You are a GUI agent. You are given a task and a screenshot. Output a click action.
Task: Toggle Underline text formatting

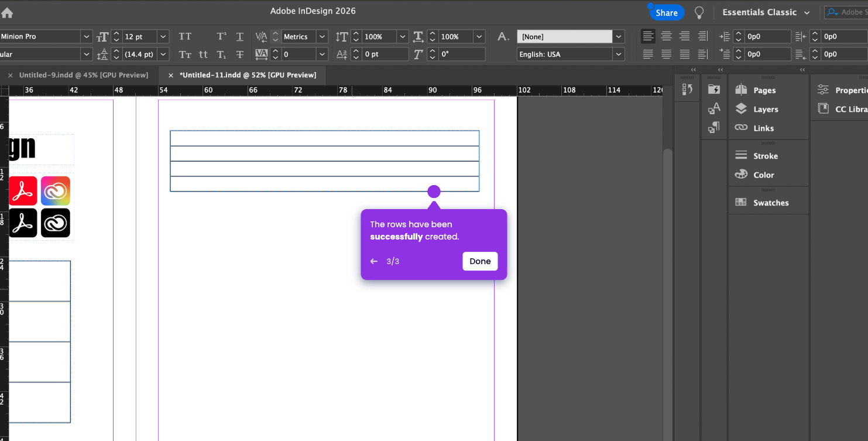pyautogui.click(x=240, y=36)
